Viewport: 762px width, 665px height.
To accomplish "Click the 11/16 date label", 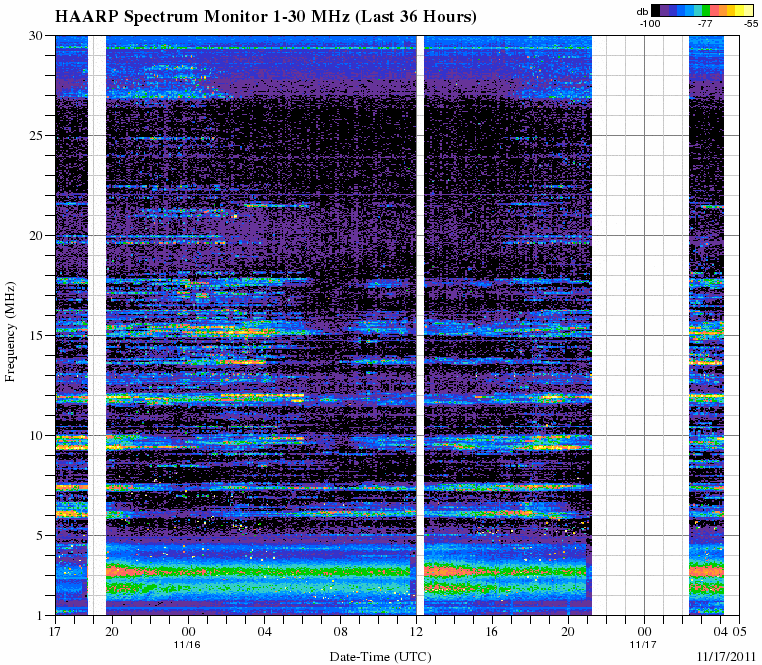I will click(x=187, y=645).
